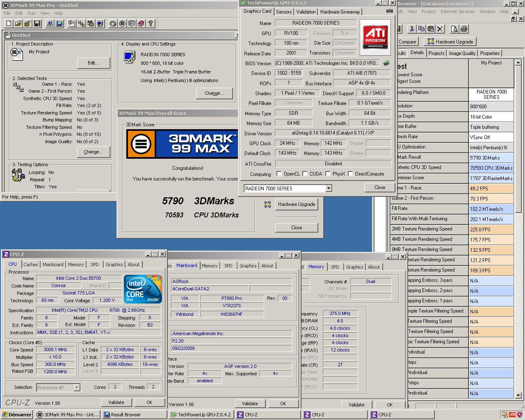Switch to Result Browser via the taskbar
The height and width of the screenshot is (420, 525).
[134, 415]
